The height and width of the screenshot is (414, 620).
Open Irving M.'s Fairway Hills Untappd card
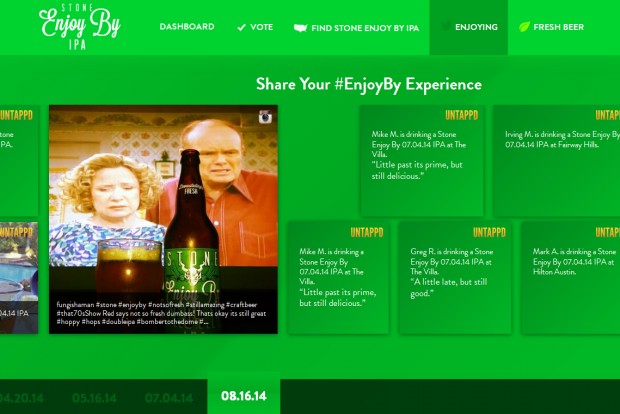[557, 161]
